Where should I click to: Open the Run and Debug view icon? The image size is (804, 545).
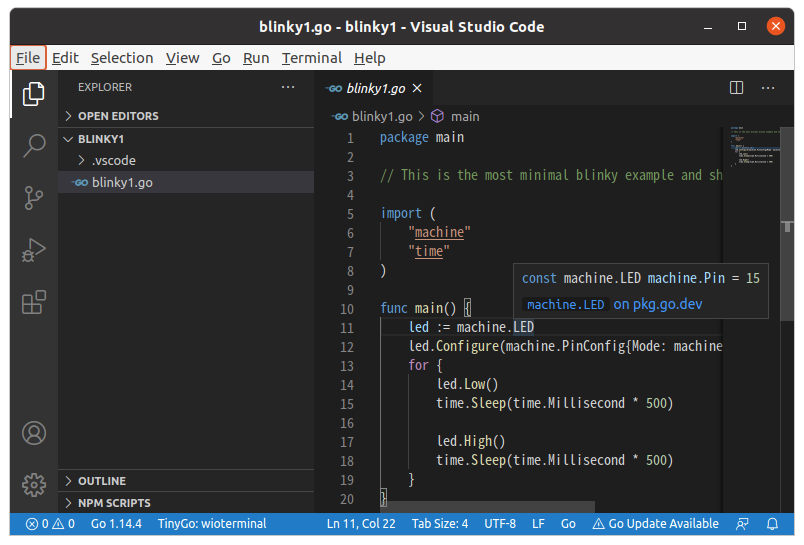(34, 250)
